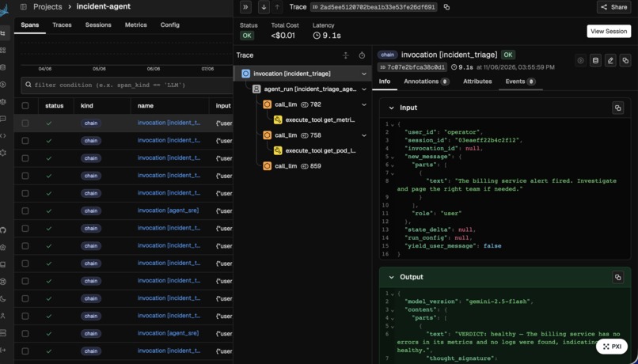
Task: Fold Output JSON at the content line
Action: [x=393, y=310]
